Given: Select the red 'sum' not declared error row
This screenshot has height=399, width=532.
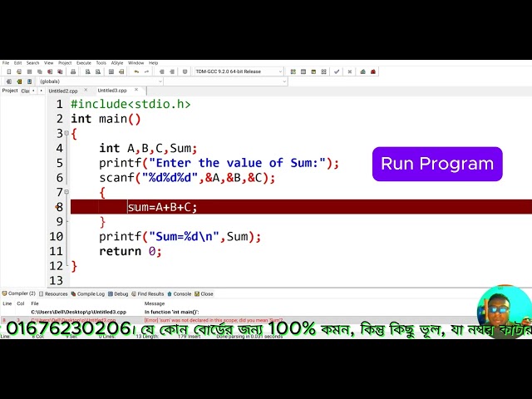Looking at the screenshot, I should pos(238,320).
